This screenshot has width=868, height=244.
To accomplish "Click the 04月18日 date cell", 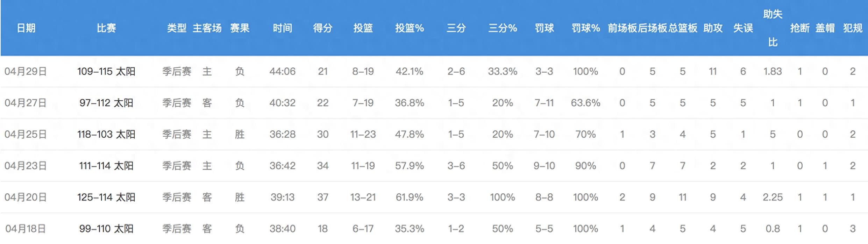I will pos(26,229).
